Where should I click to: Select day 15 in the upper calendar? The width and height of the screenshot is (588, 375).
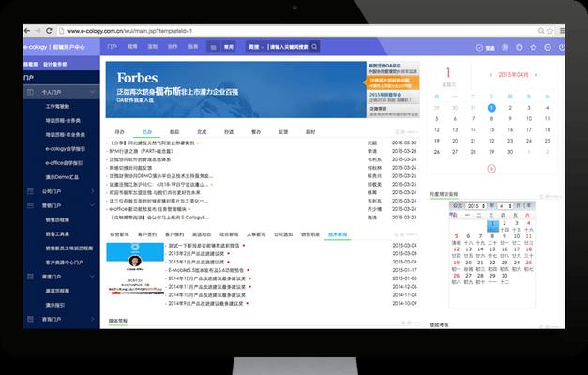coord(491,129)
